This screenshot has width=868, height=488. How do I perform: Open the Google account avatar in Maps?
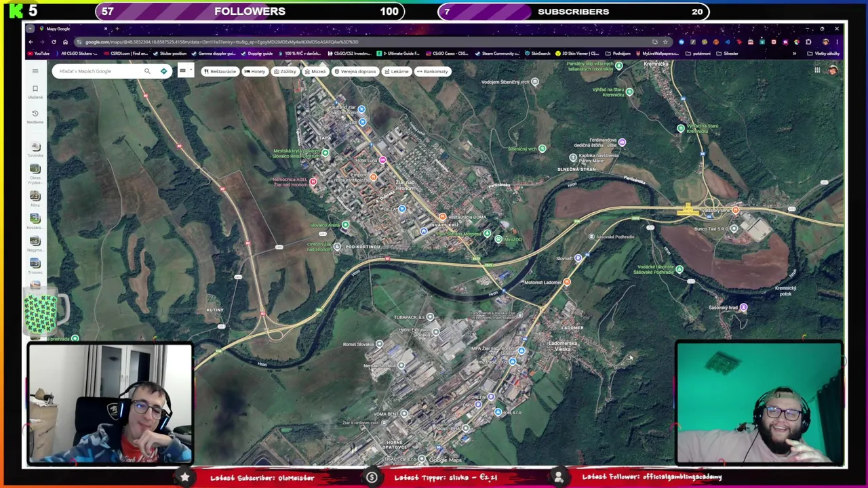coord(833,70)
